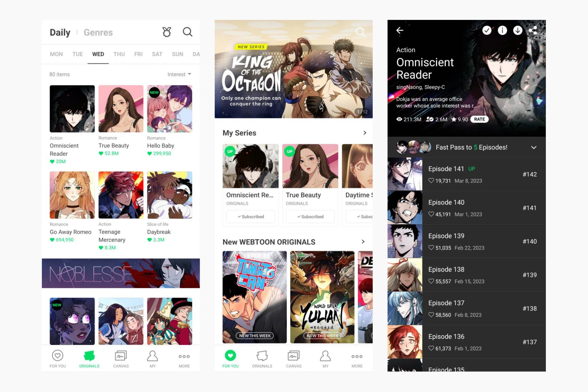This screenshot has width=588, height=392.
Task: Click the RATE button on Omniscient Reader
Action: click(479, 119)
